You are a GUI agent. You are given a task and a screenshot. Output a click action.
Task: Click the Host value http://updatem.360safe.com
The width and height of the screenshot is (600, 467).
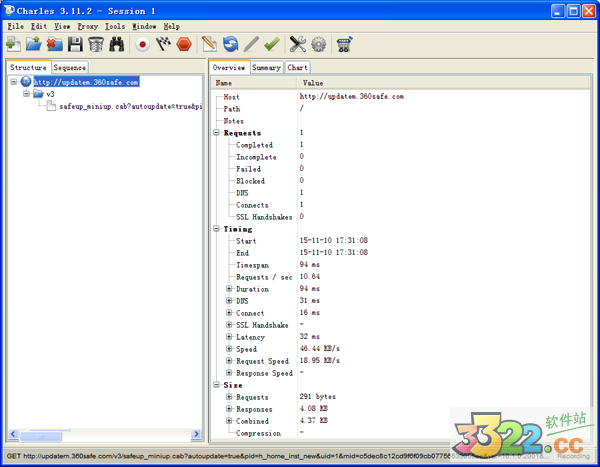coord(351,96)
